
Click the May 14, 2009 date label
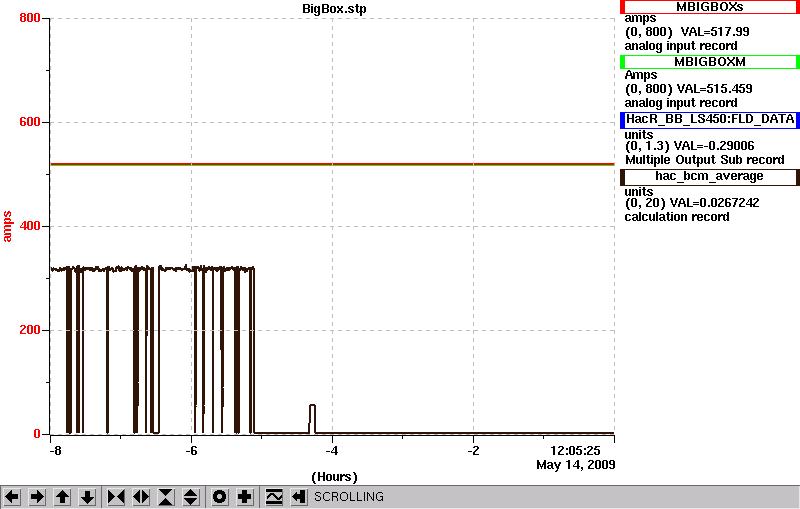click(x=576, y=465)
